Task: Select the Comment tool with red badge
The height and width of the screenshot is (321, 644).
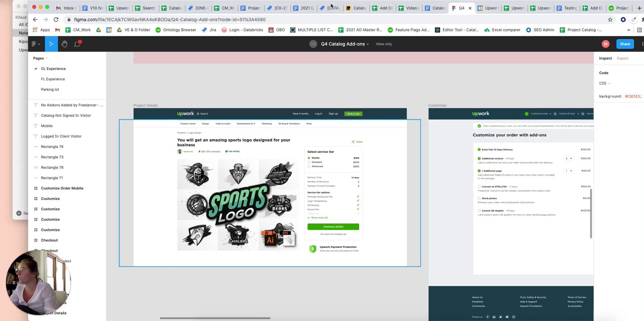Action: [x=78, y=43]
